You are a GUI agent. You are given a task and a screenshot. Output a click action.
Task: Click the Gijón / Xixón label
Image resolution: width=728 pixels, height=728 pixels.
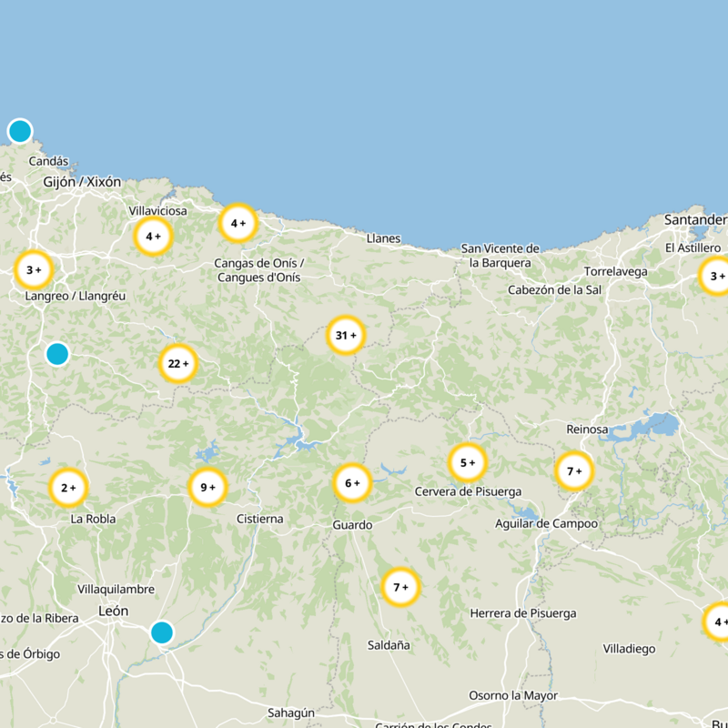click(x=82, y=182)
